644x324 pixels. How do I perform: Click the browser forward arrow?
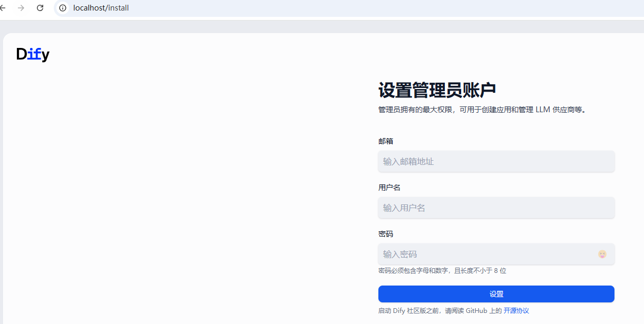point(21,8)
